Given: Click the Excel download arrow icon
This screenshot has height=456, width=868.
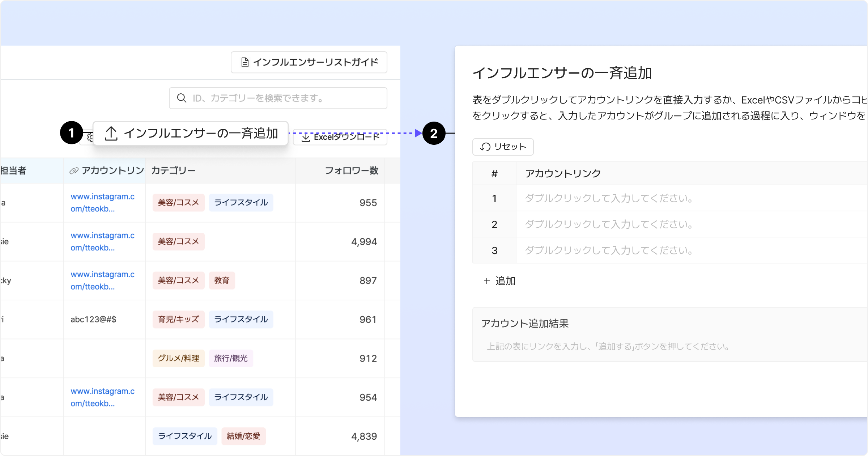Looking at the screenshot, I should pos(306,138).
